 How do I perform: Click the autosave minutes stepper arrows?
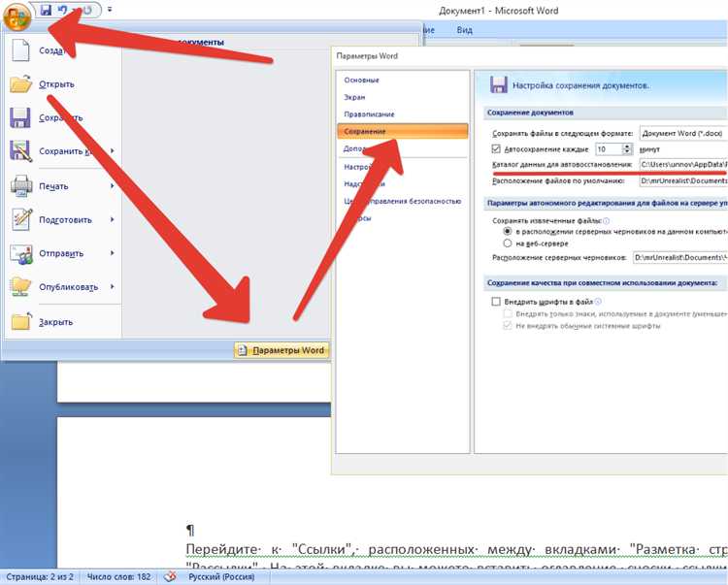(x=627, y=148)
